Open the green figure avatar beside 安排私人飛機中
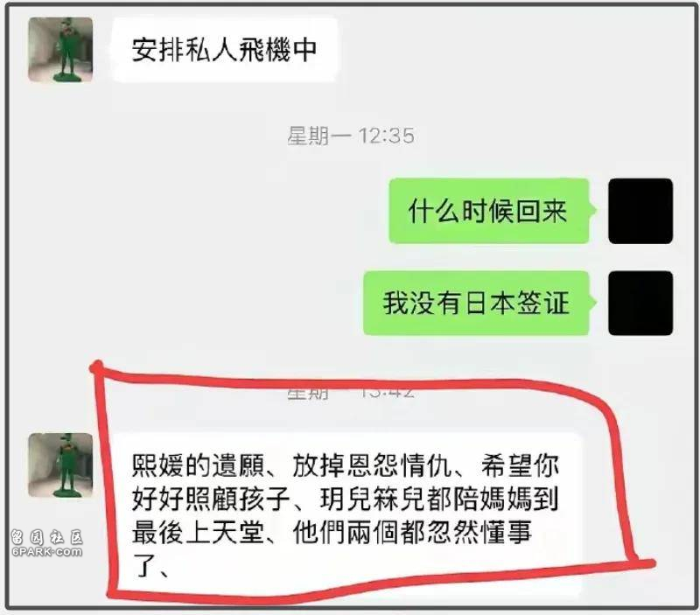 [60, 50]
